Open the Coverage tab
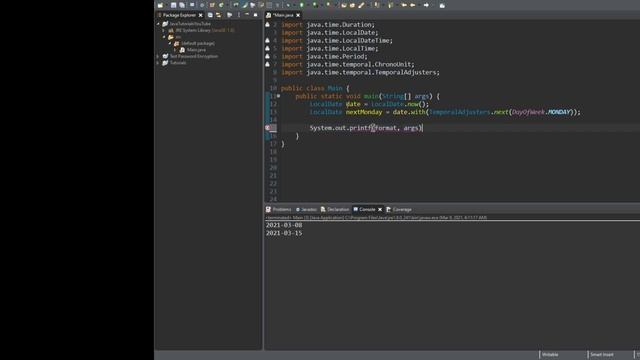Viewport: 640px width, 360px height. (399, 209)
